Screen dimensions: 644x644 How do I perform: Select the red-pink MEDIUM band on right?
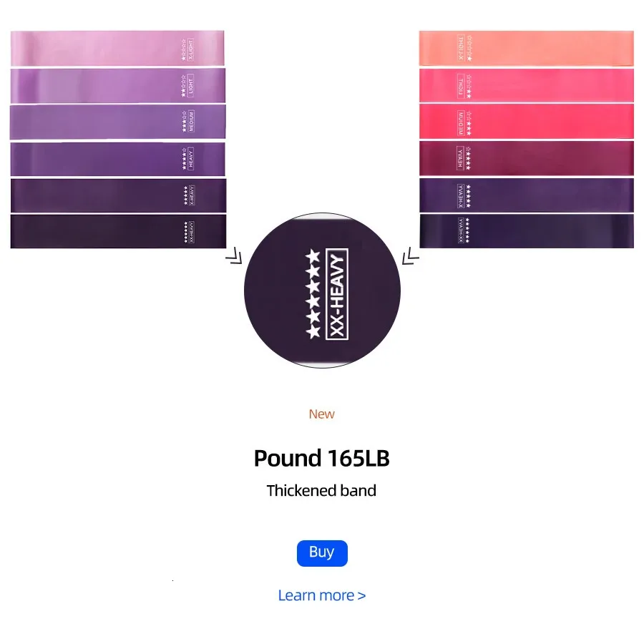point(527,122)
